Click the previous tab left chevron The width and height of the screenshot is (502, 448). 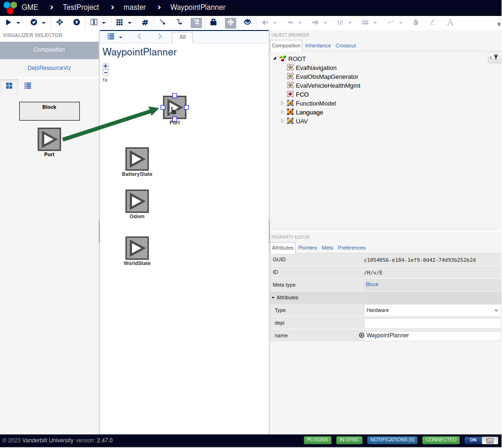point(139,37)
